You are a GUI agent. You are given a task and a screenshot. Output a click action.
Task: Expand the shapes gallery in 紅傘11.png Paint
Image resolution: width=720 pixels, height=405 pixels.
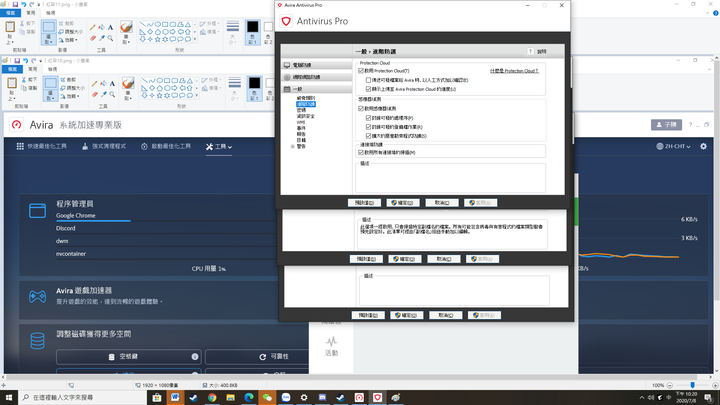[x=195, y=40]
